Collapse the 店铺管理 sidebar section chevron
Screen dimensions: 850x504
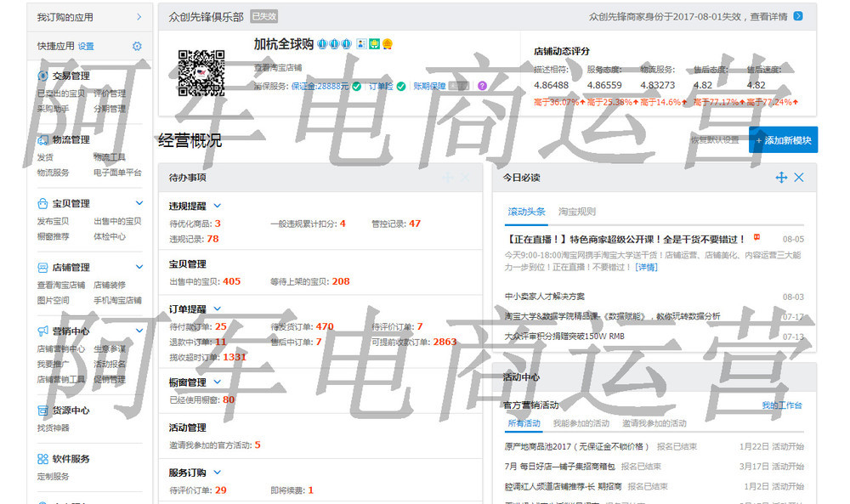139,267
